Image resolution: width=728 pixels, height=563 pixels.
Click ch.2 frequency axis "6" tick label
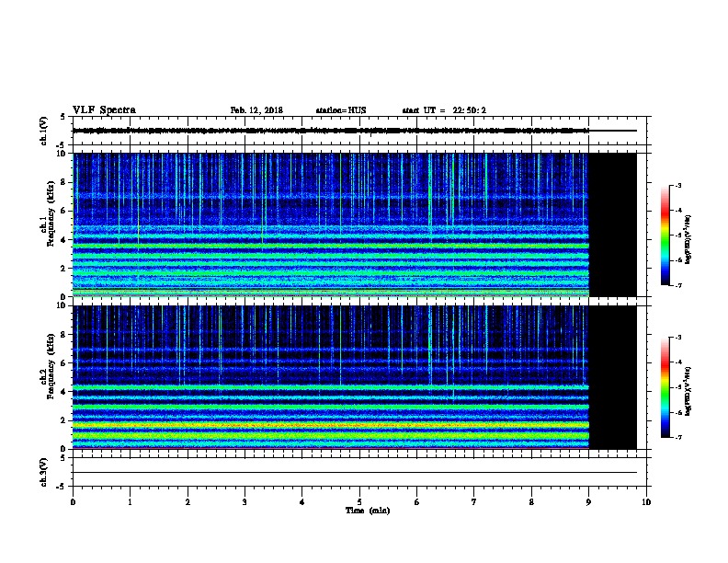click(63, 363)
